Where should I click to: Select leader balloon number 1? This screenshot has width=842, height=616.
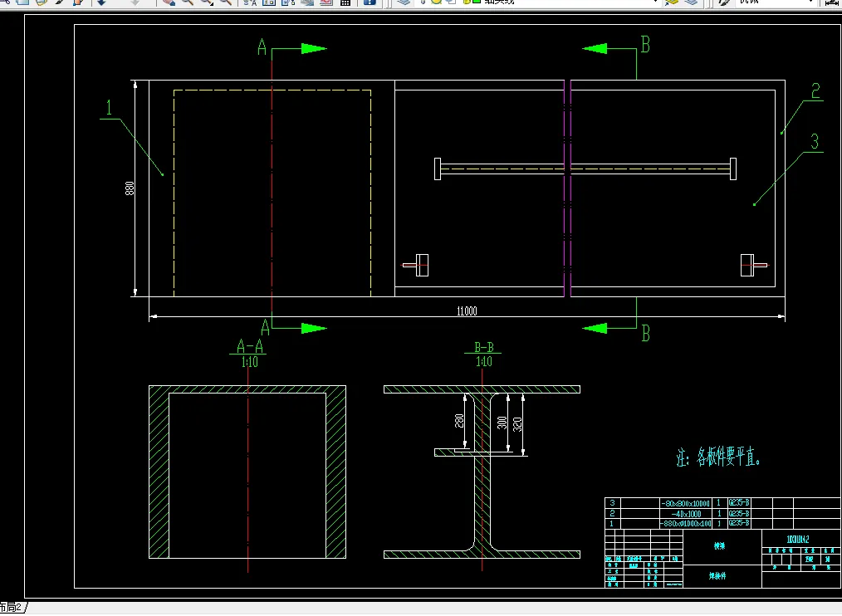[109, 107]
